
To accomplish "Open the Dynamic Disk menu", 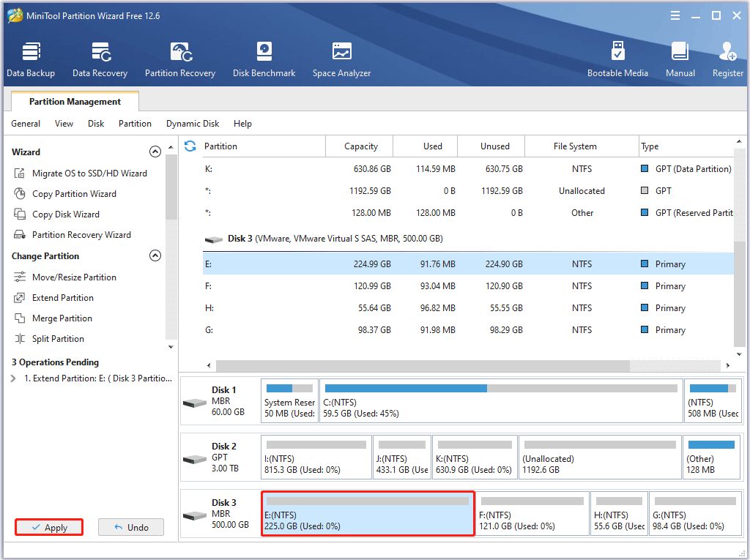I will (193, 124).
